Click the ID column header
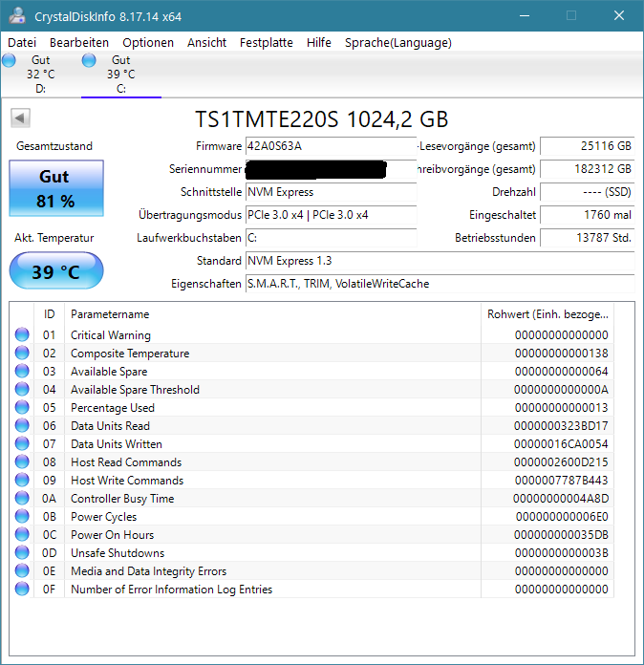 pyautogui.click(x=50, y=314)
